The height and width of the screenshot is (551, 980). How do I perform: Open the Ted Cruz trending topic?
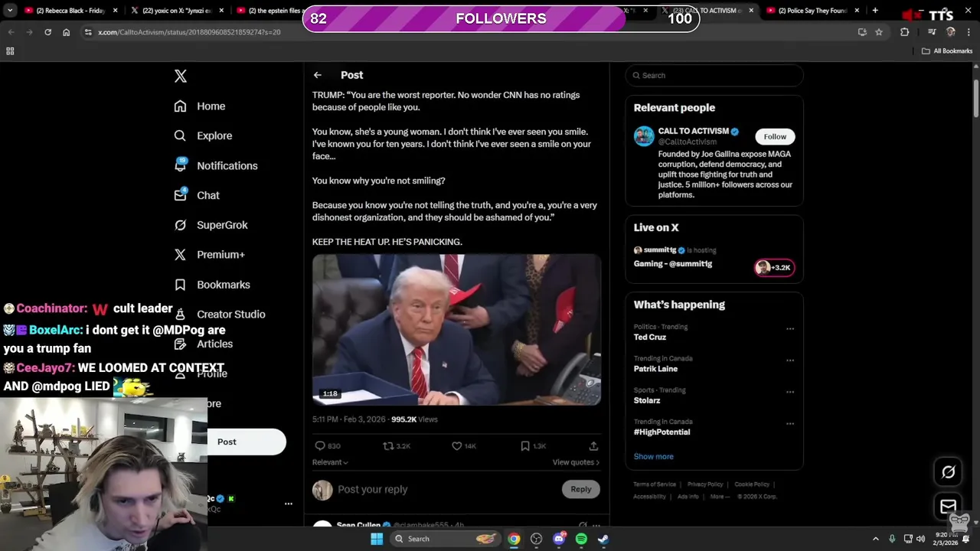pos(650,337)
